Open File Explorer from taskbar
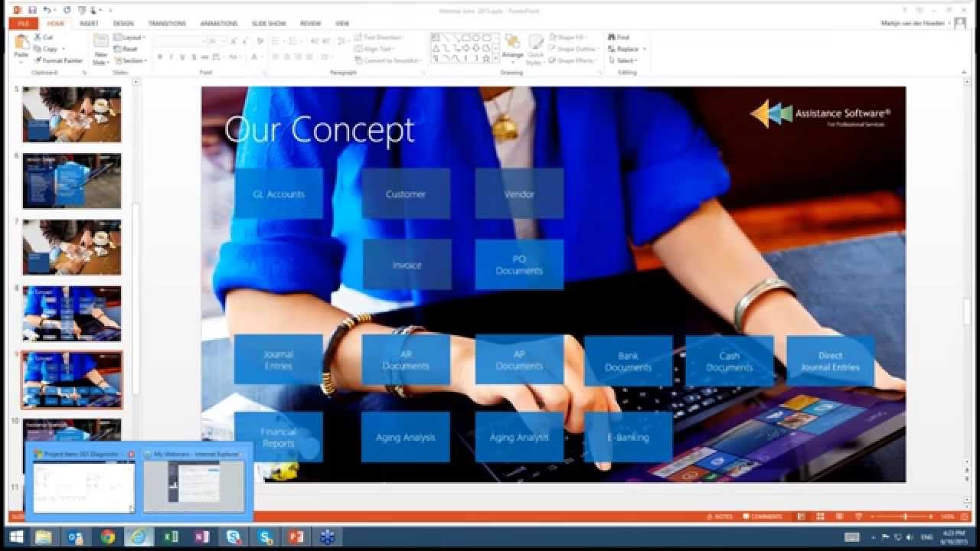Screen dimensions: 980x551 tap(44, 537)
